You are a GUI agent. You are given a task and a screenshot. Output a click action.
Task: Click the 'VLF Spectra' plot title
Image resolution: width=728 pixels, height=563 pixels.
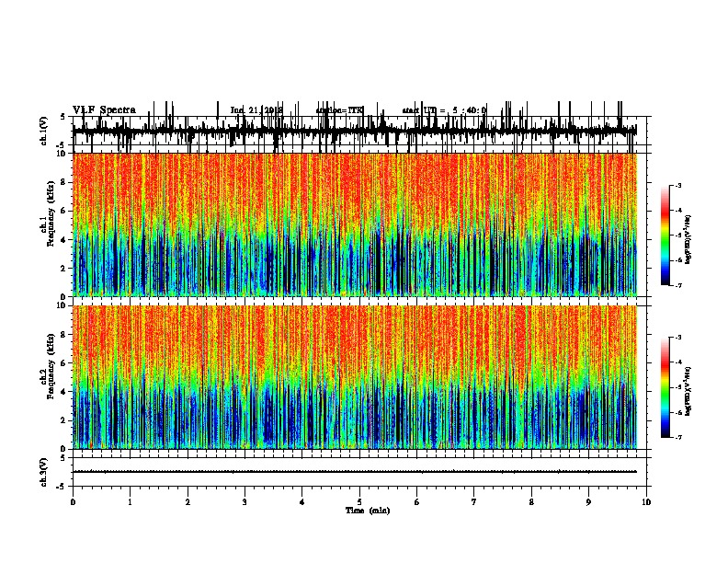pos(104,110)
